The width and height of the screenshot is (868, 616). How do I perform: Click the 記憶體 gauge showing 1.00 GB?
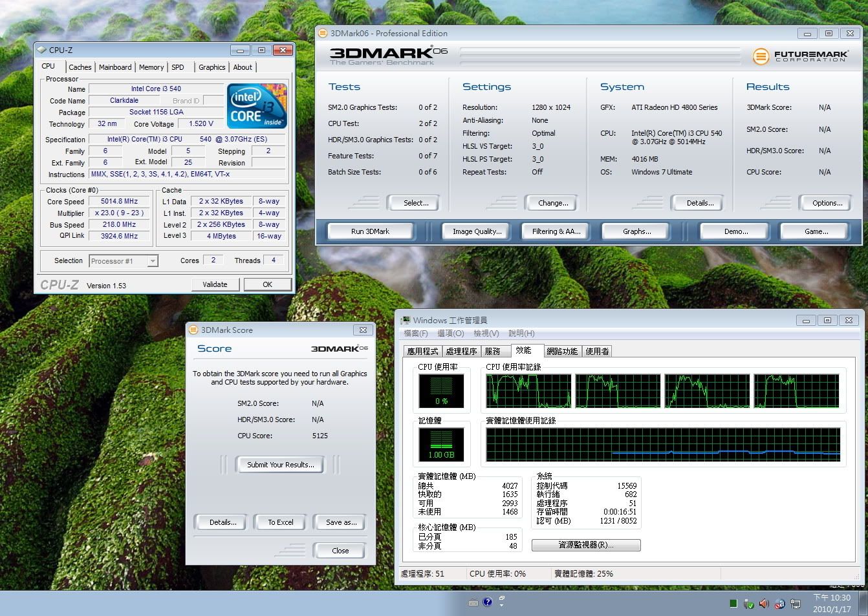pyautogui.click(x=442, y=445)
